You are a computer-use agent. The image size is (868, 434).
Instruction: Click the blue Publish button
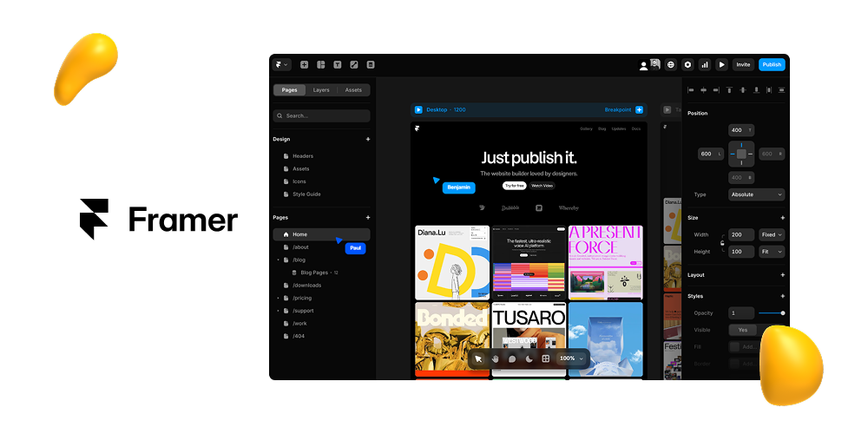point(772,65)
